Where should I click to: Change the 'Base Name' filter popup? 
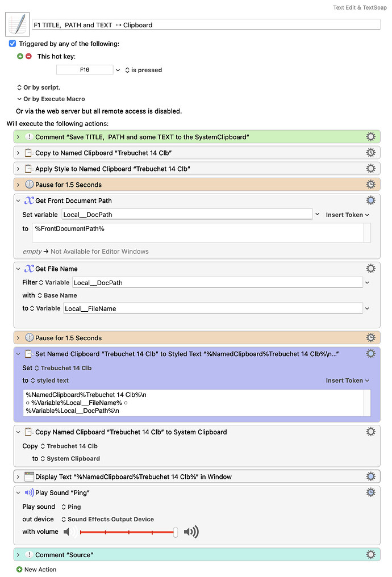57,295
